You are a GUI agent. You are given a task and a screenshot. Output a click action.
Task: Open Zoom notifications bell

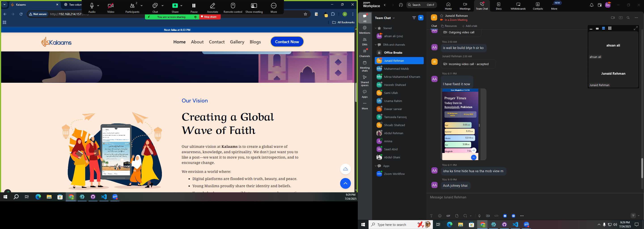coord(591,5)
